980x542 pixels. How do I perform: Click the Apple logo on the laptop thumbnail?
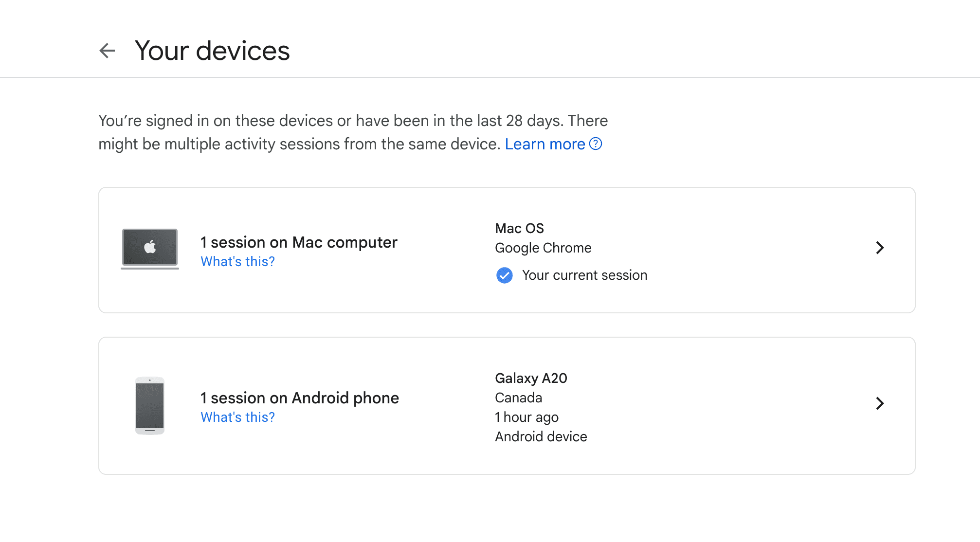pyautogui.click(x=149, y=245)
